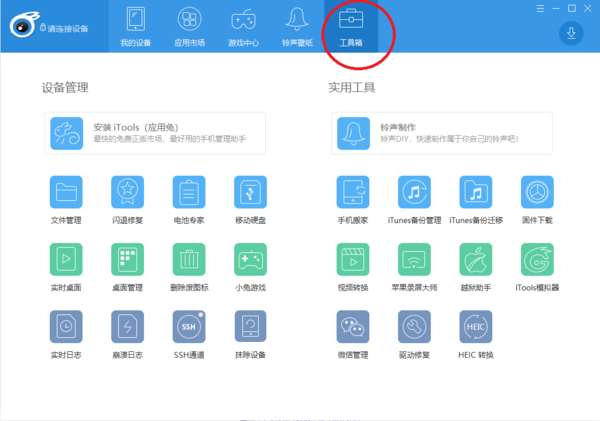Open the SSH通道 tunnel tool
The height and width of the screenshot is (421, 600).
coord(189,326)
